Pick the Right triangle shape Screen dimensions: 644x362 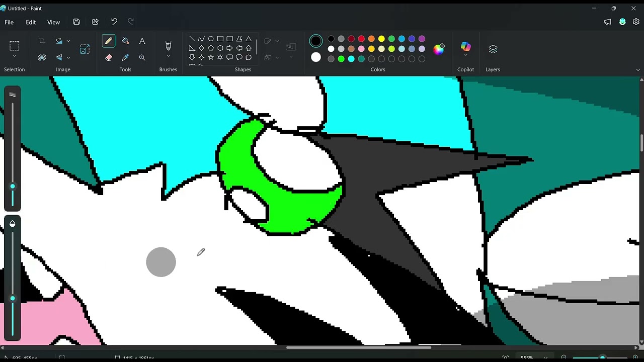click(192, 48)
